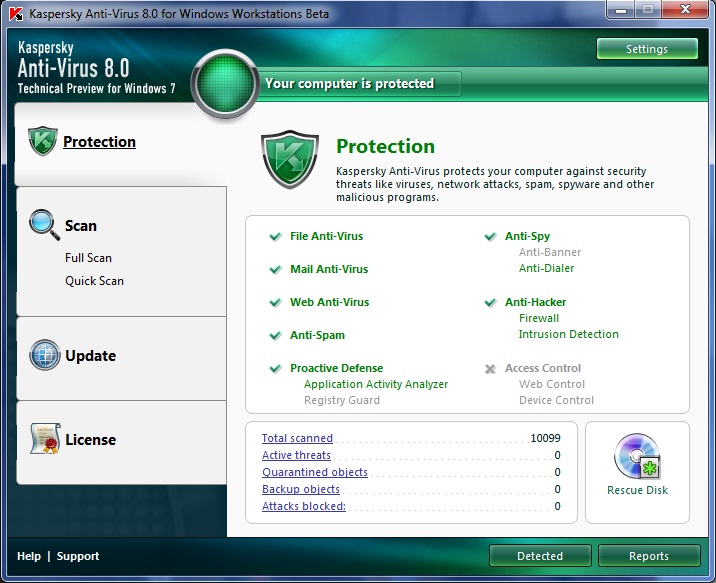Start a Quick Scan

[x=94, y=280]
